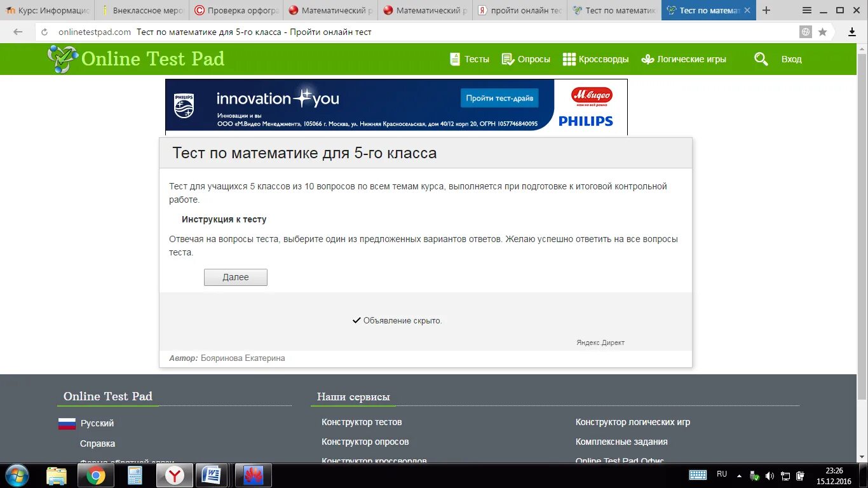Screen dimensions: 868x488
Task: Open File Explorer from the taskbar
Action: pyautogui.click(x=57, y=475)
